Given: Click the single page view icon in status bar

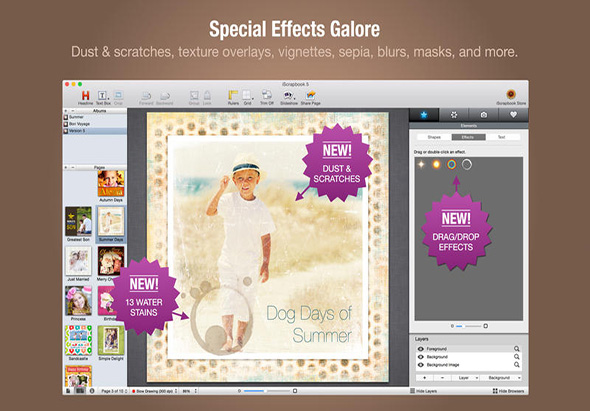Looking at the screenshot, I should (x=68, y=391).
